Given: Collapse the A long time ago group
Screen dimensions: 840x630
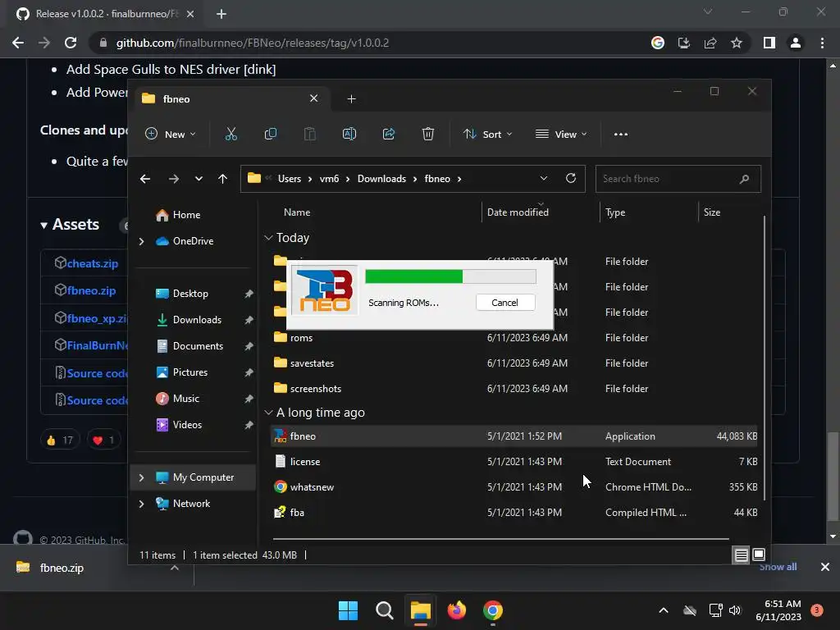Looking at the screenshot, I should pos(268,413).
